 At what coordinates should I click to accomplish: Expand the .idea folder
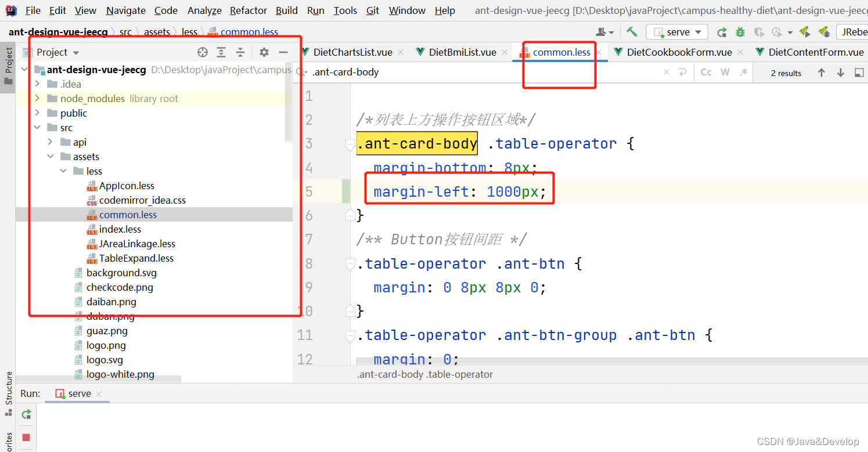click(37, 84)
